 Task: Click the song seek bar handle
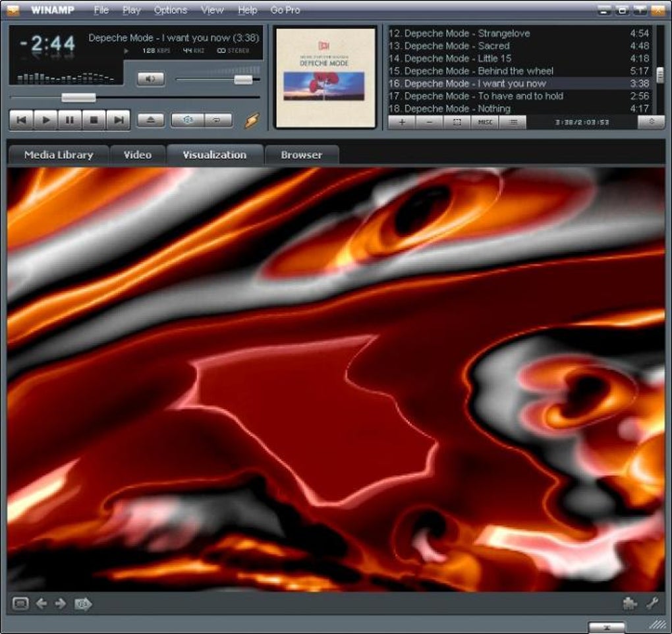pyautogui.click(x=78, y=98)
